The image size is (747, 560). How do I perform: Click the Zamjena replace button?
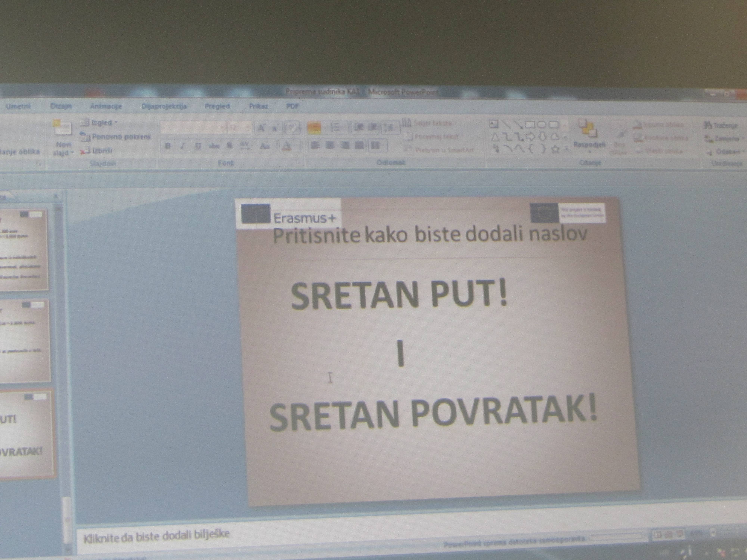tap(724, 139)
